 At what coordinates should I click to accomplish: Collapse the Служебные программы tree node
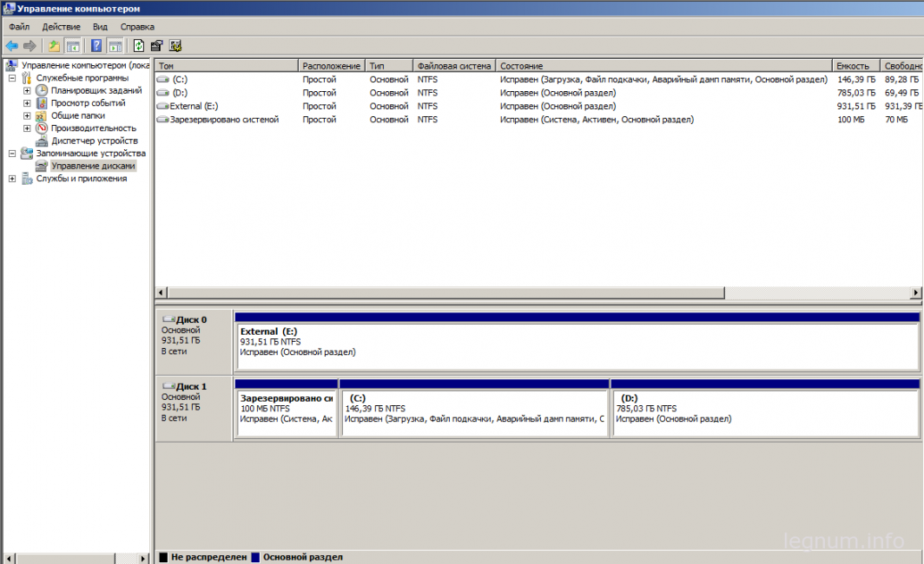click(x=12, y=78)
